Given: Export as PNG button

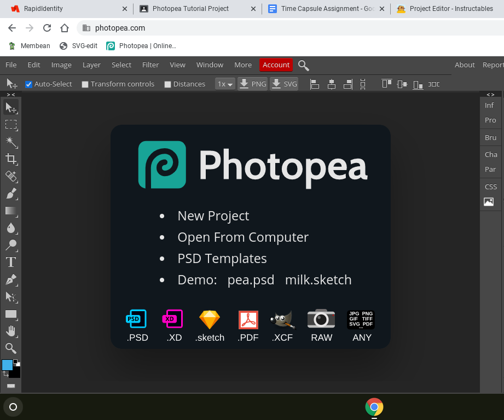Looking at the screenshot, I should (x=253, y=84).
